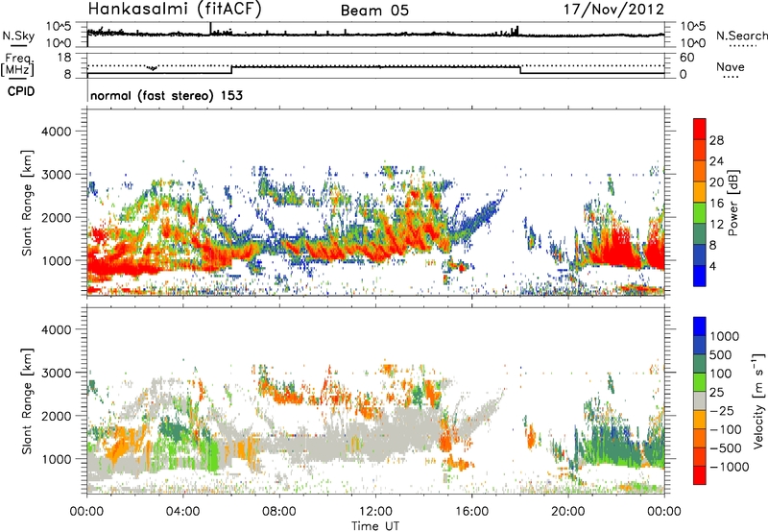Screen dimensions: 768x532
Task: Click the '4000' tick on the power panel axis
Action: point(57,132)
